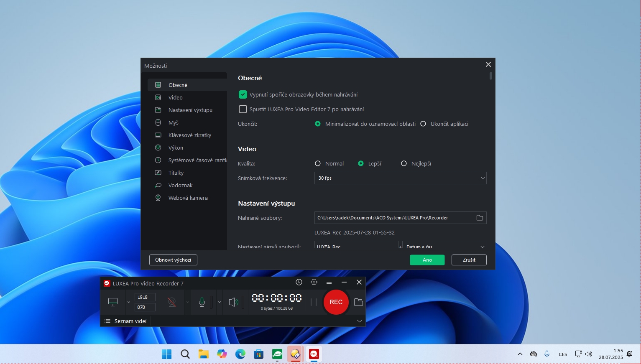
Task: Open the green LUXEA app taskbar icon
Action: coord(277,354)
